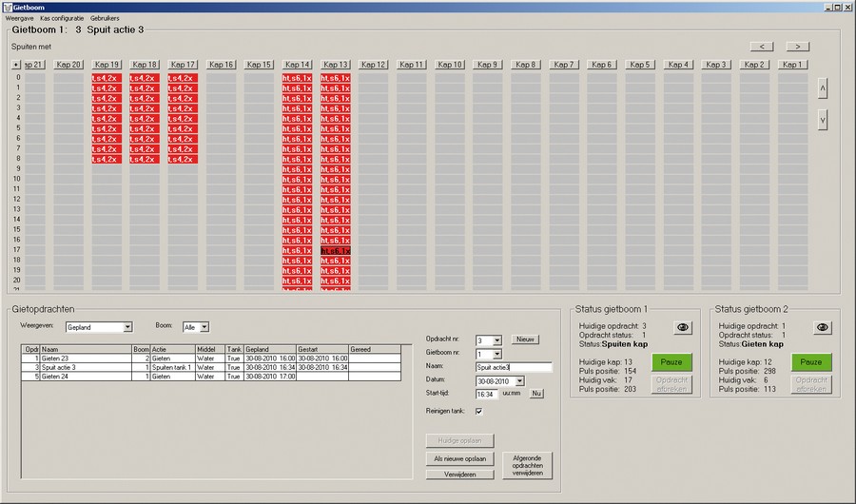Click Huidige opslaan button
Image resolution: width=856 pixels, height=504 pixels.
tap(459, 440)
